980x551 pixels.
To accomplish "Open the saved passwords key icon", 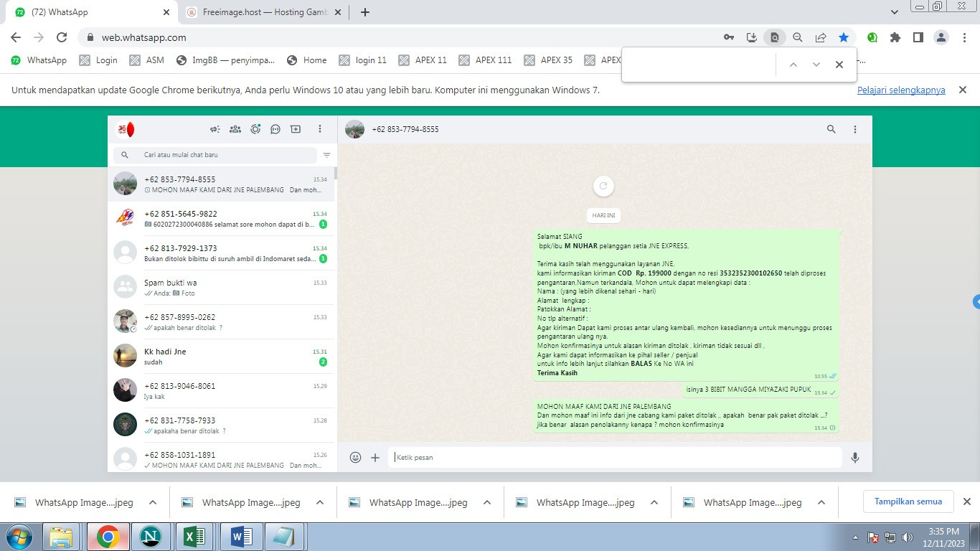I will (728, 37).
